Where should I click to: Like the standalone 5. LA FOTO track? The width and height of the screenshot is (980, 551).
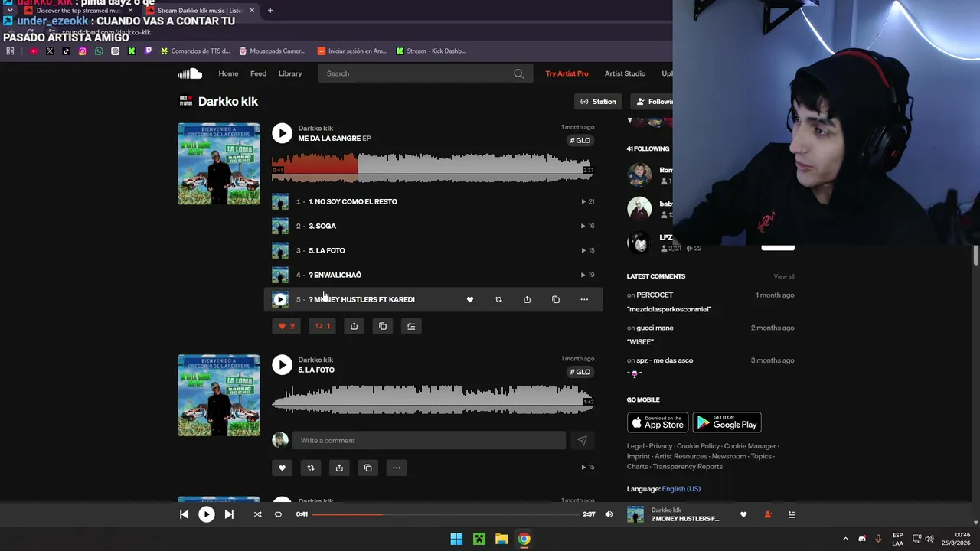click(282, 468)
